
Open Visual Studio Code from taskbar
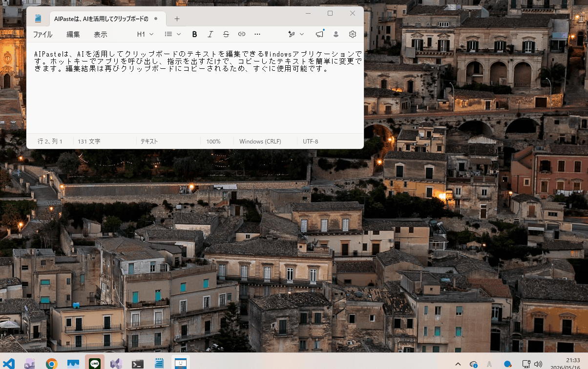(8, 364)
